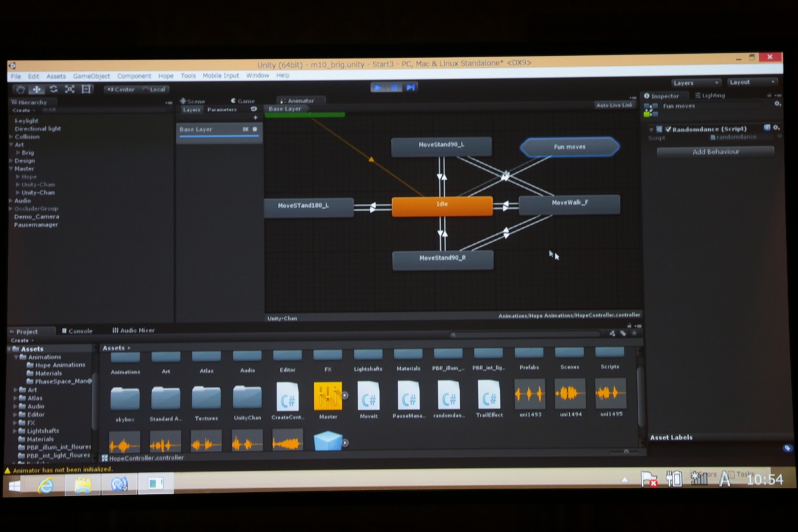The width and height of the screenshot is (798, 532).
Task: Click the Add Behaviour button
Action: [716, 152]
